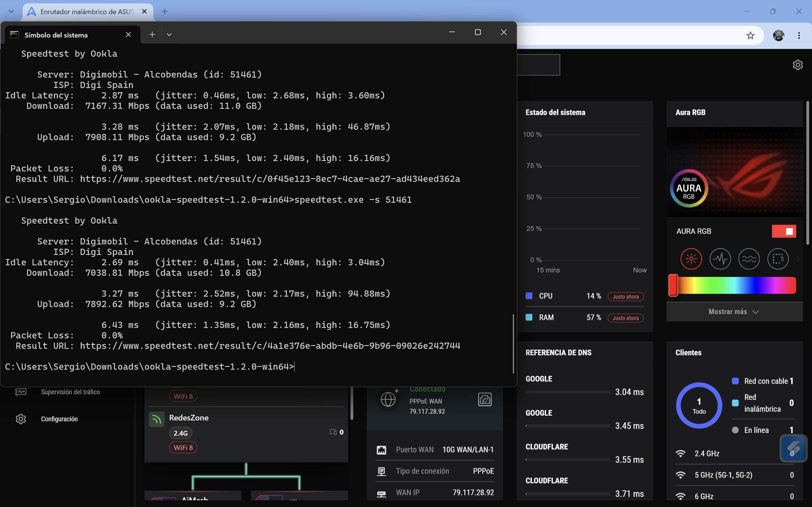
Task: Click Justo ahora badge next to CPU
Action: pos(625,296)
